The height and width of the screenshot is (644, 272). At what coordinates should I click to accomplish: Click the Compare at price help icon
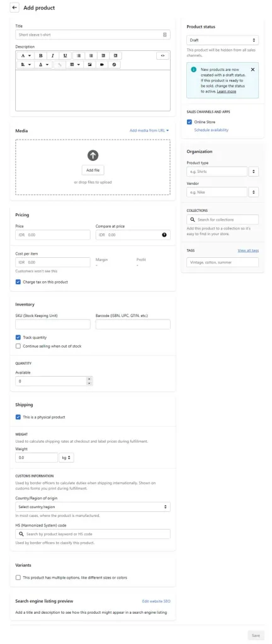(x=164, y=235)
